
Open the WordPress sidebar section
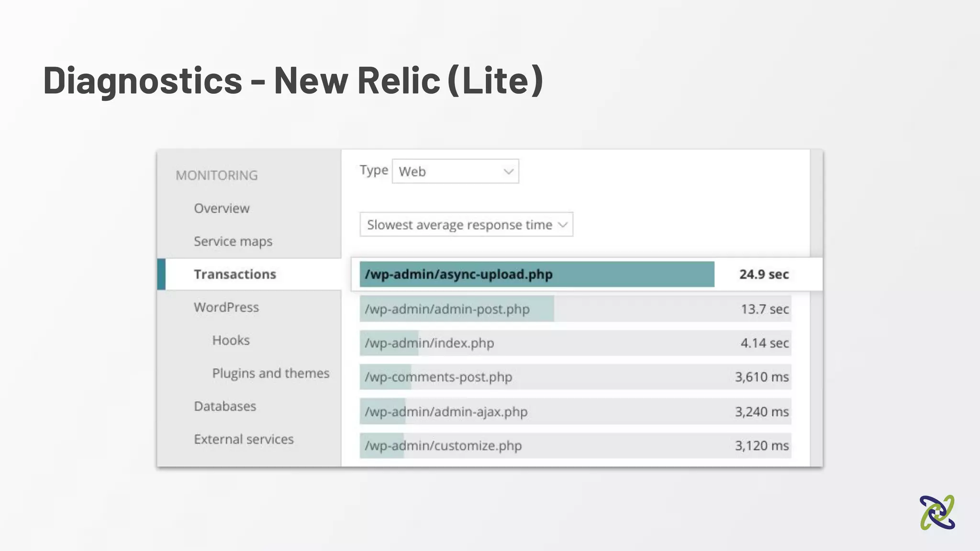226,307
